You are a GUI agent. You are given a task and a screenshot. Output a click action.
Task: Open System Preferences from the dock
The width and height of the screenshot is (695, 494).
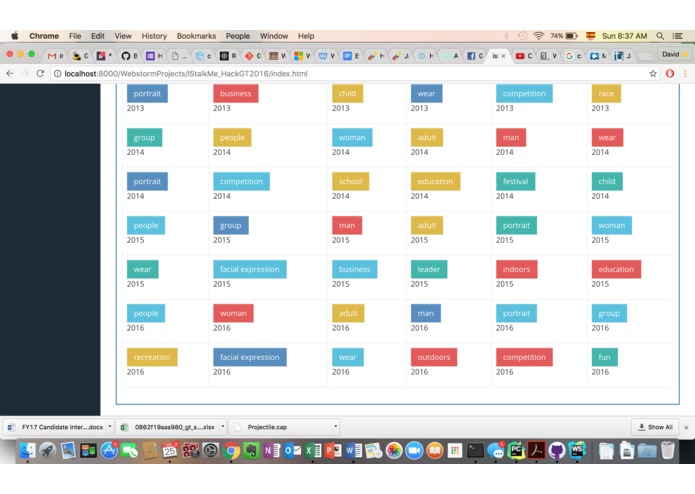(211, 451)
